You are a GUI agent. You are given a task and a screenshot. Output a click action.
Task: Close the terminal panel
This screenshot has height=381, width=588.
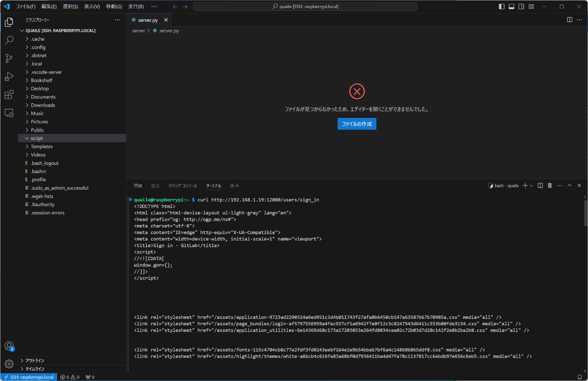click(x=579, y=185)
